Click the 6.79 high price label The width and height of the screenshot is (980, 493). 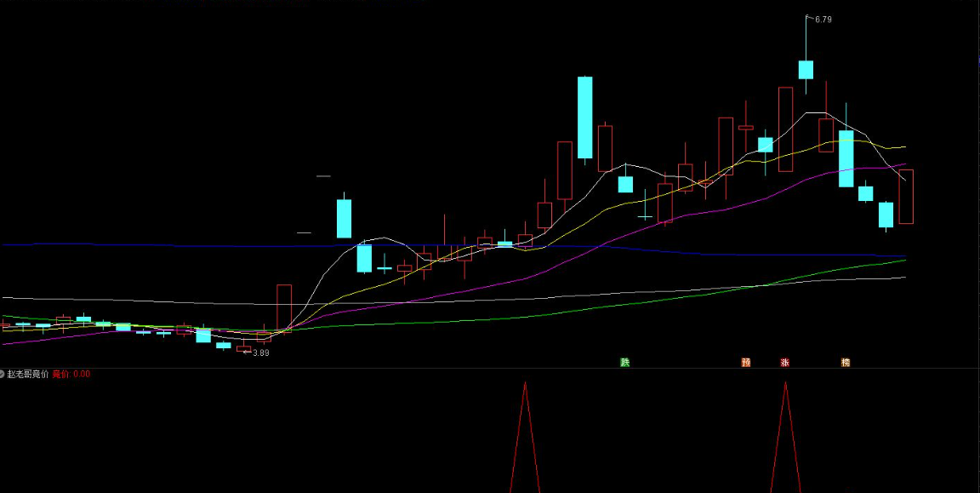(823, 20)
